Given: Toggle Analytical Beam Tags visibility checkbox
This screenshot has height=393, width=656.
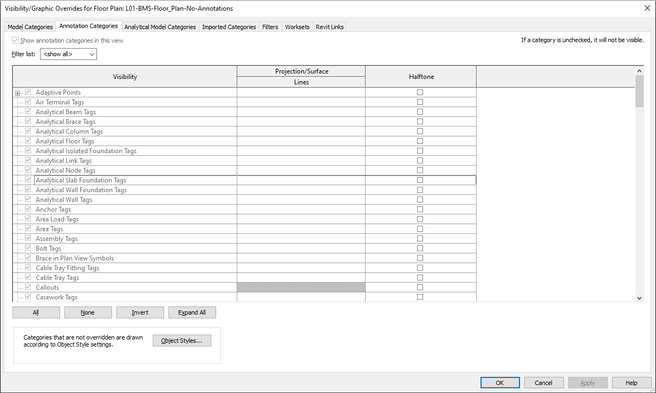Looking at the screenshot, I should click(28, 112).
